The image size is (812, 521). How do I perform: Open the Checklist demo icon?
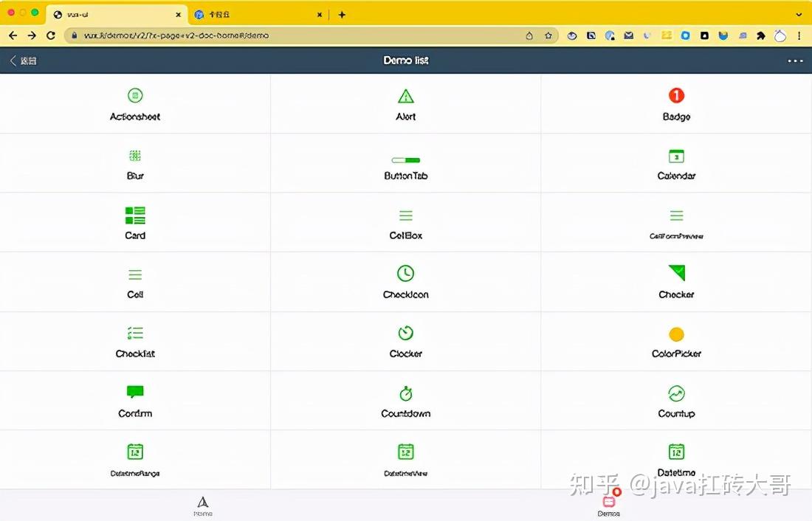pyautogui.click(x=135, y=334)
